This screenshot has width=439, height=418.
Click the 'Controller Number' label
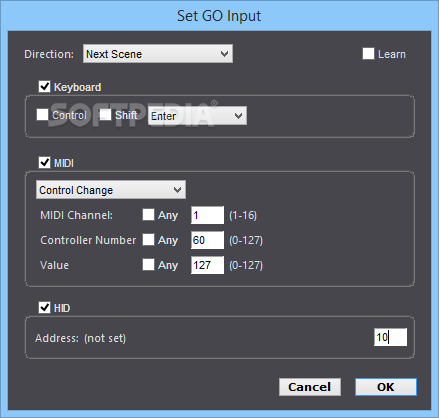[88, 240]
